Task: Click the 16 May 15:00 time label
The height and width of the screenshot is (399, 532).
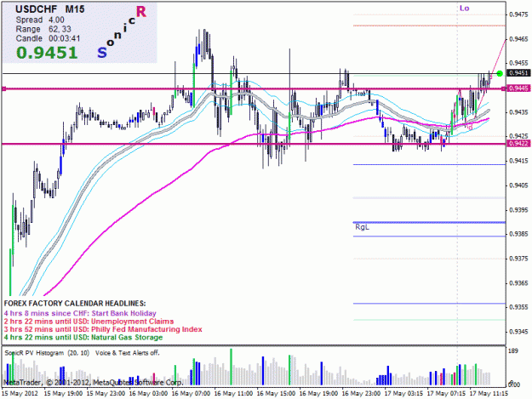Action: point(276,394)
